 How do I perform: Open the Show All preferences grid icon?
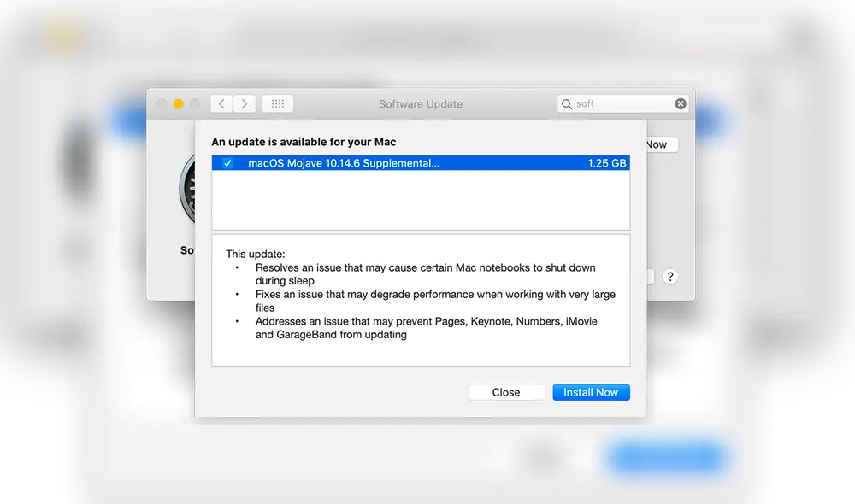[x=277, y=103]
